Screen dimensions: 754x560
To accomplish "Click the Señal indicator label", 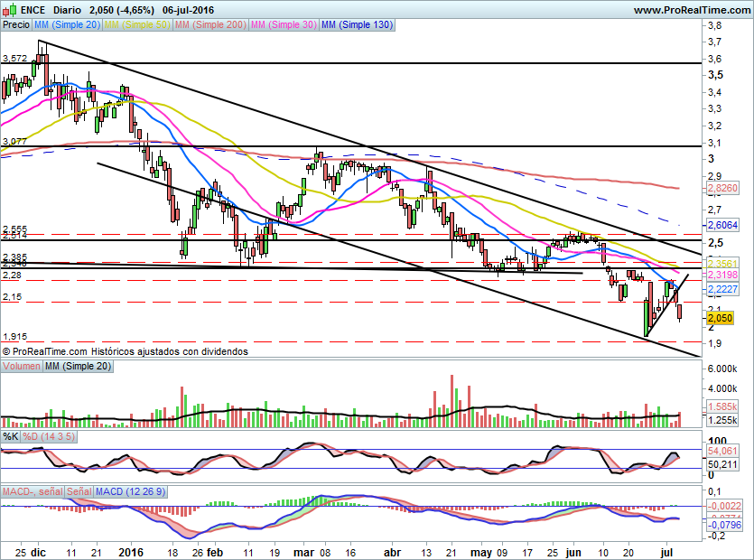I will (x=79, y=490).
